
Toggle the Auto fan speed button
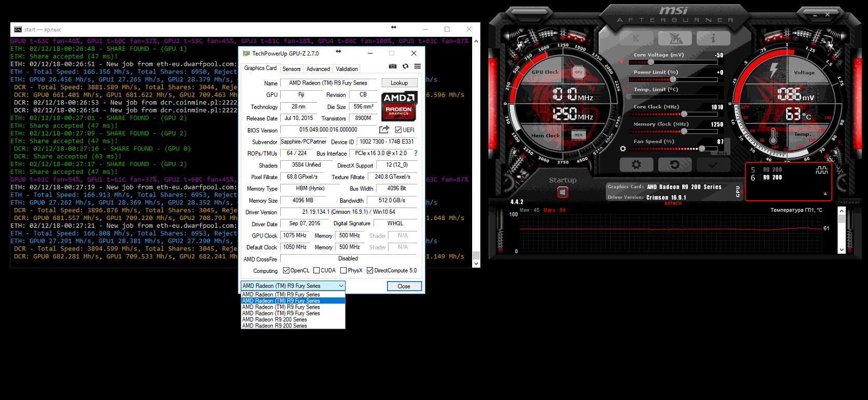click(722, 153)
